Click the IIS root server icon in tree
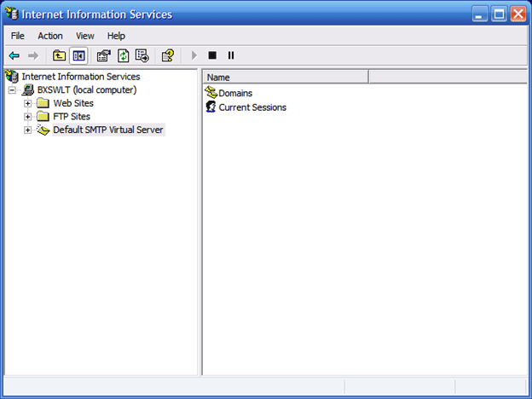 coord(12,77)
